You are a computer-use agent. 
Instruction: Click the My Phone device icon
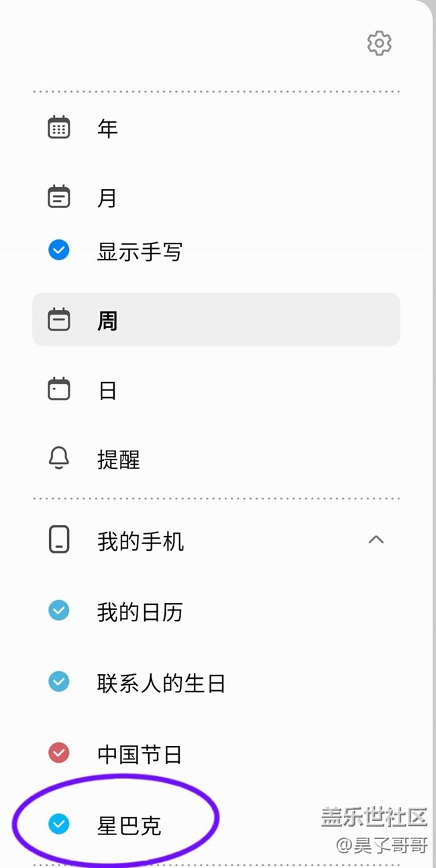tap(59, 540)
